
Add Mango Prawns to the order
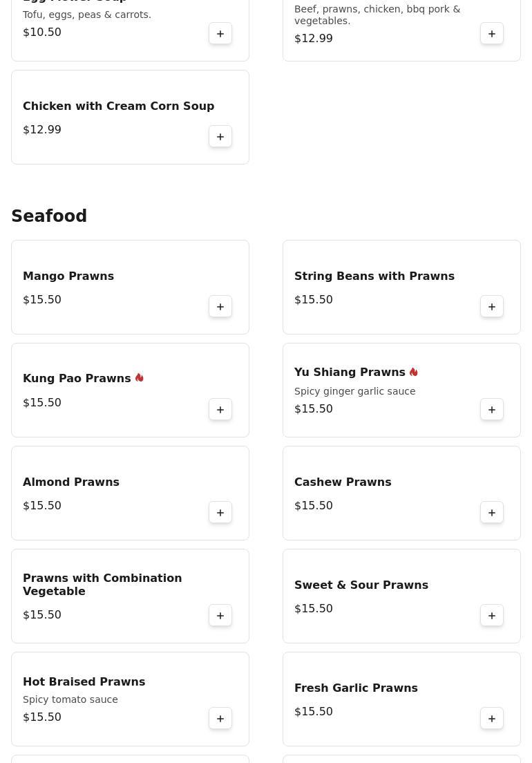(220, 307)
